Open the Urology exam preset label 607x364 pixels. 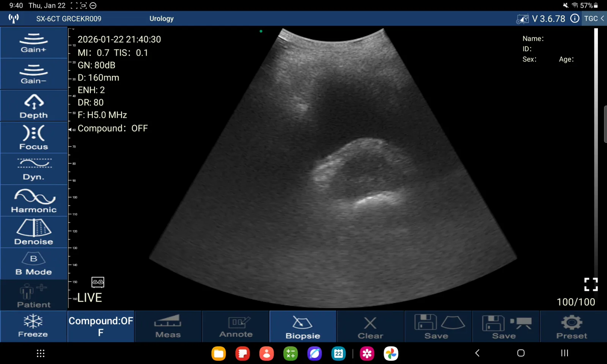coord(162,19)
